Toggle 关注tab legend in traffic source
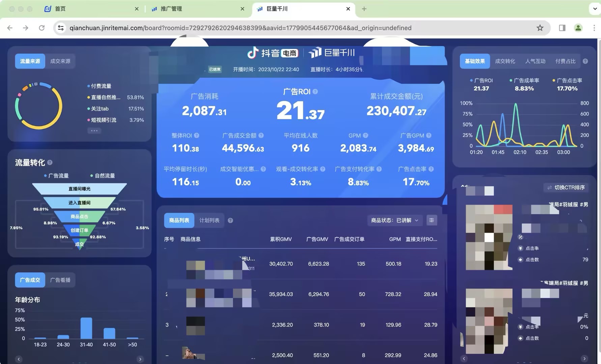The height and width of the screenshot is (364, 601). point(98,109)
